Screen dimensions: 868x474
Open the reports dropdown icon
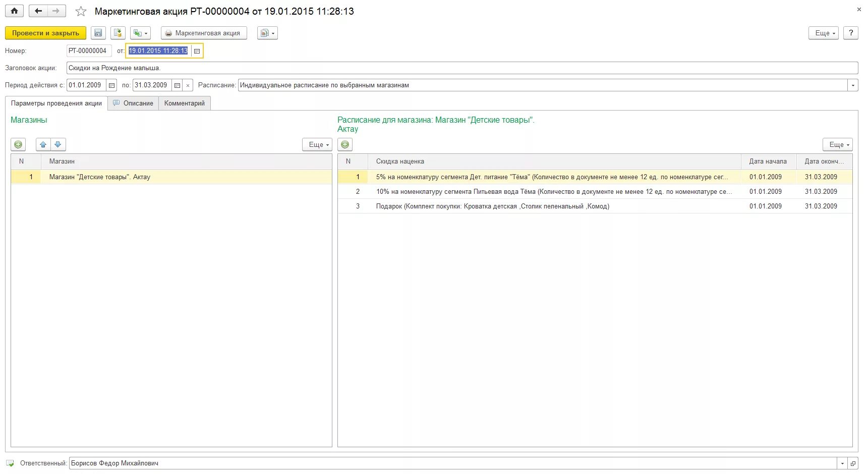tap(268, 33)
